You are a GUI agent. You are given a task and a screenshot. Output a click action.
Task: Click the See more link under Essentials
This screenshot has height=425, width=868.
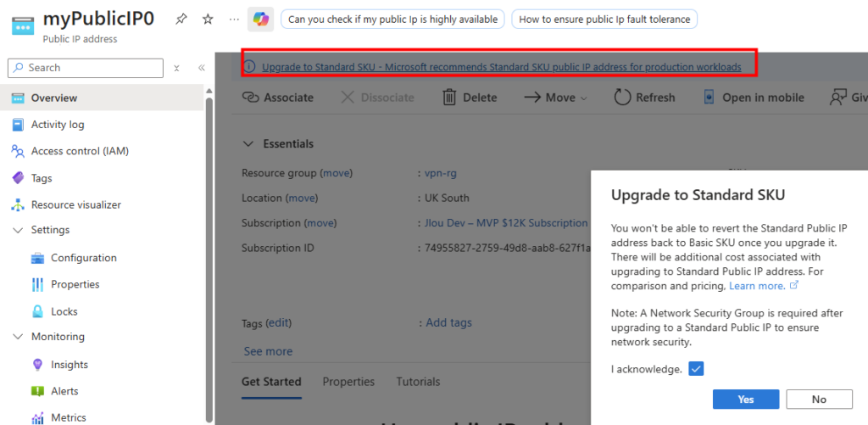click(268, 351)
